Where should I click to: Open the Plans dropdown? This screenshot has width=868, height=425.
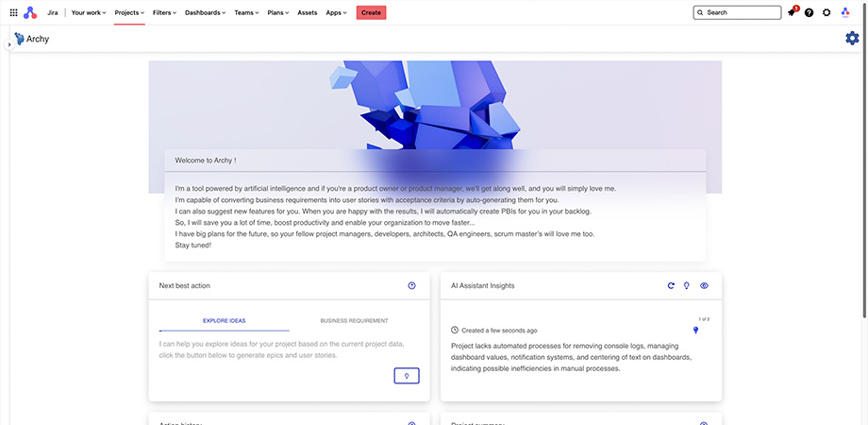tap(278, 12)
